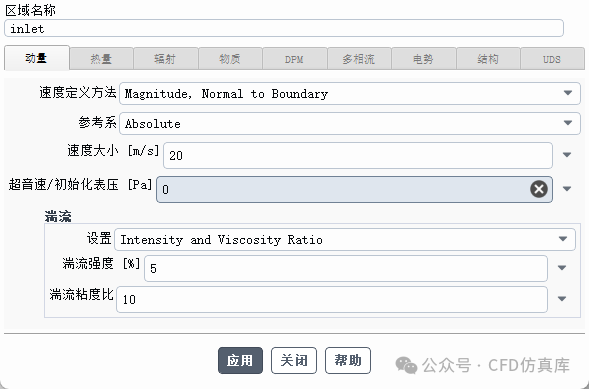
Task: Click the 速度大小 value field
Action: tap(358, 155)
